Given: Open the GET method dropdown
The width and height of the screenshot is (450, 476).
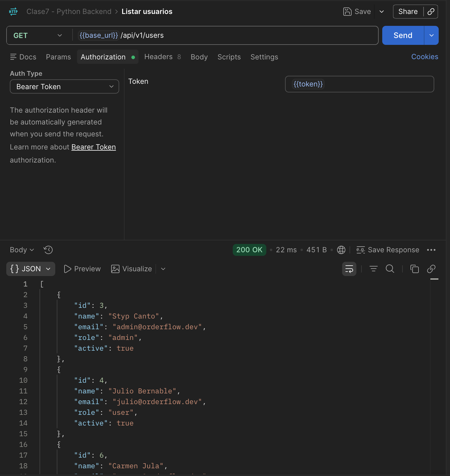Looking at the screenshot, I should [x=38, y=35].
